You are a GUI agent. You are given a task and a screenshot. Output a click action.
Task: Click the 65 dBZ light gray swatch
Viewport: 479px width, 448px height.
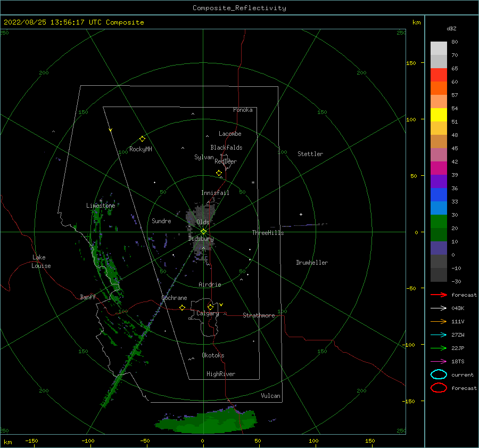pos(439,61)
